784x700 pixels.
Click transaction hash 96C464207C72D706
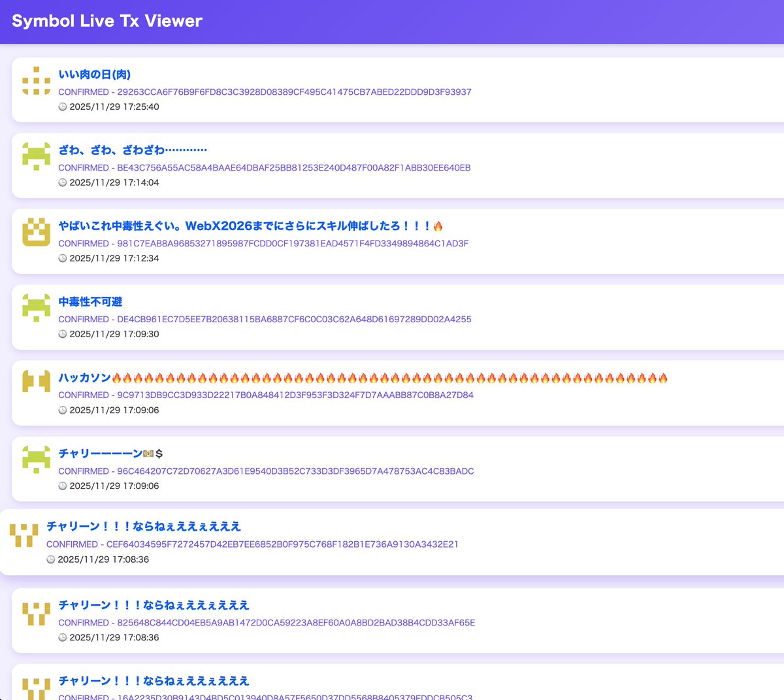point(295,471)
